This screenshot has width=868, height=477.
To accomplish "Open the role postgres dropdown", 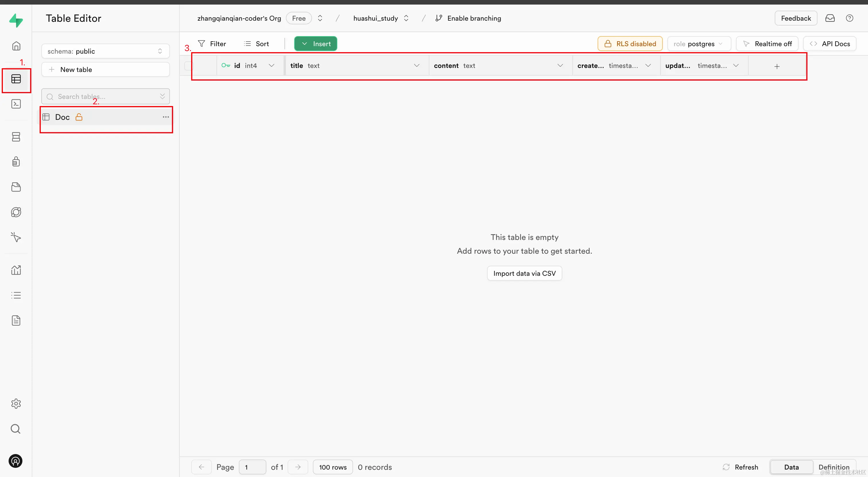I will pos(699,44).
